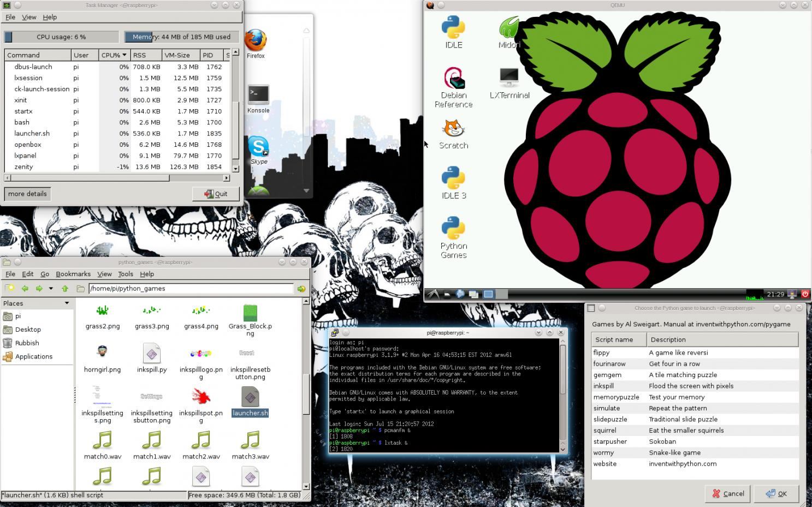Select the lxpanel process row

pyautogui.click(x=117, y=156)
